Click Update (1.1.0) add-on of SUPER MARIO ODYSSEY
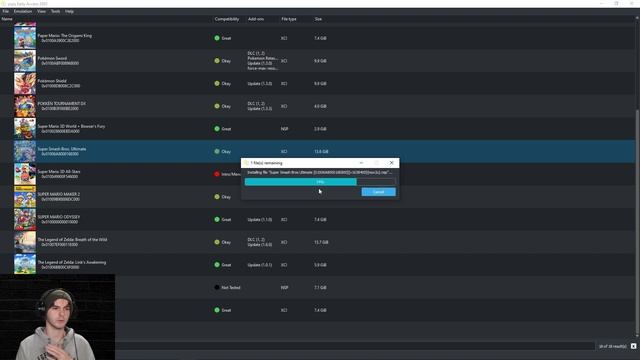 (x=260, y=220)
